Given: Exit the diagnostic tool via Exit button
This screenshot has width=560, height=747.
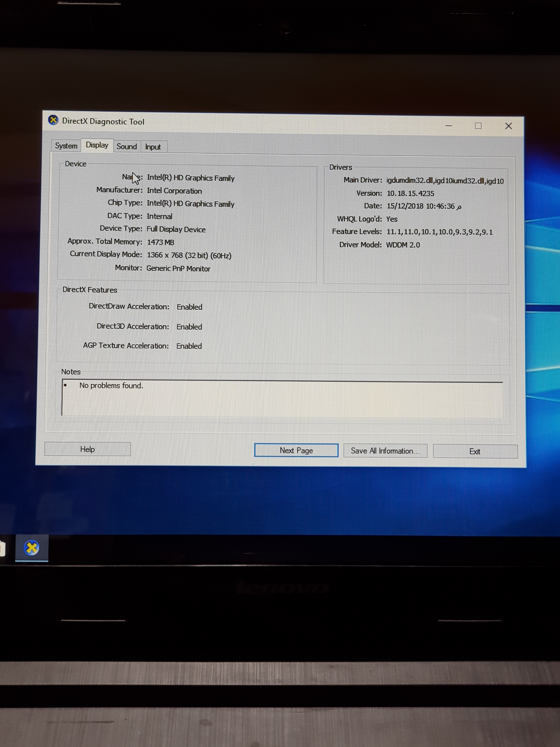Looking at the screenshot, I should click(x=475, y=451).
